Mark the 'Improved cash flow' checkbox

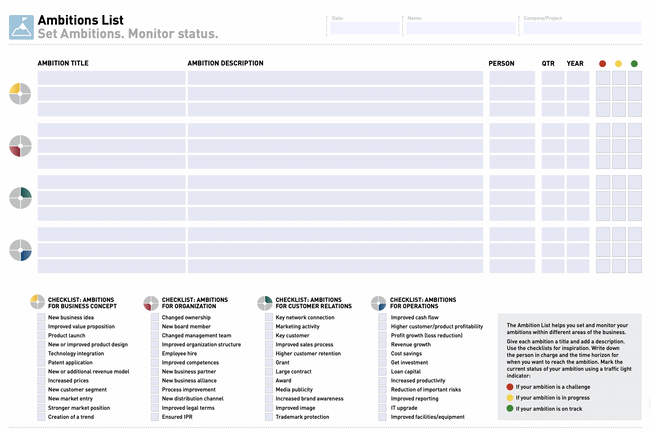coord(382,318)
